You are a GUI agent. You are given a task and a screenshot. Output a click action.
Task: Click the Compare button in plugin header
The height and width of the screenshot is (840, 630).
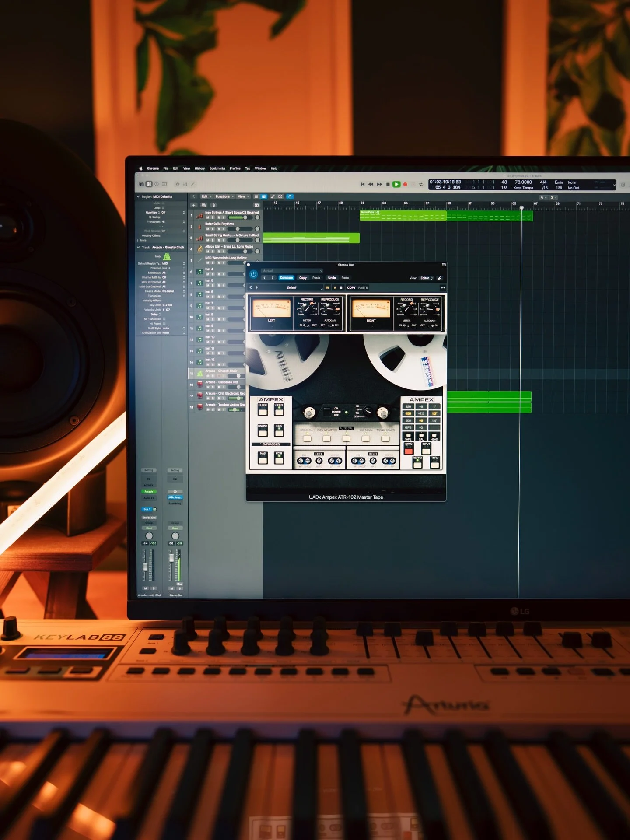click(x=286, y=278)
